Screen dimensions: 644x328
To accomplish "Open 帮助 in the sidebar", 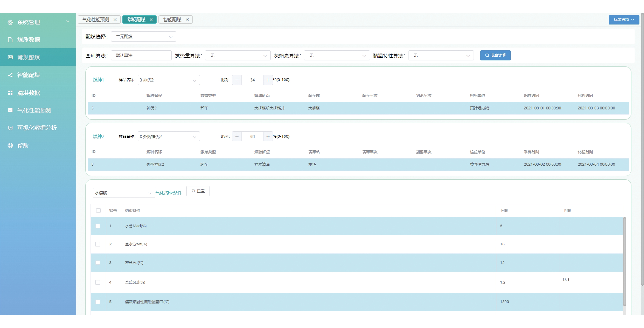I will tap(38, 145).
